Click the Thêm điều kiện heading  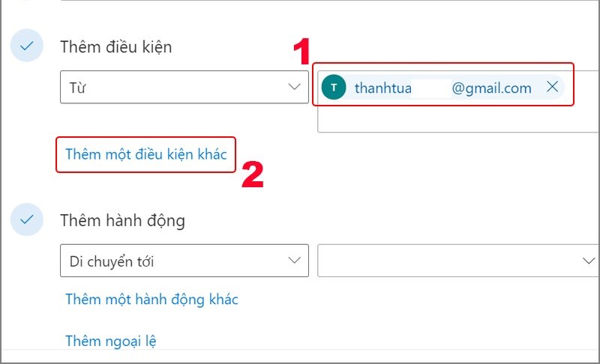[x=116, y=47]
